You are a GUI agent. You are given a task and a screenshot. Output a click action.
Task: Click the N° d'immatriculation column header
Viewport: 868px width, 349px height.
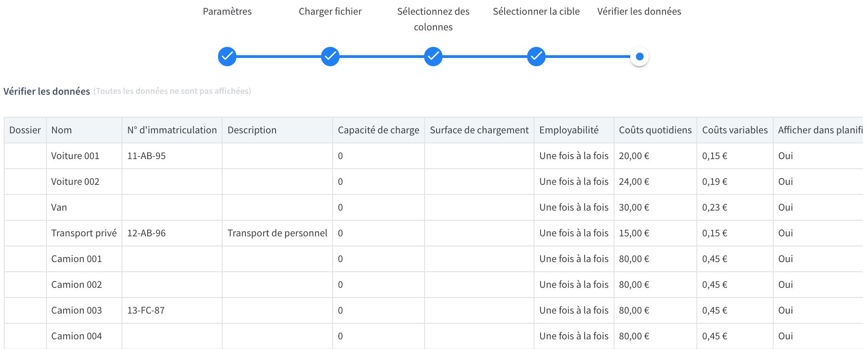point(172,130)
